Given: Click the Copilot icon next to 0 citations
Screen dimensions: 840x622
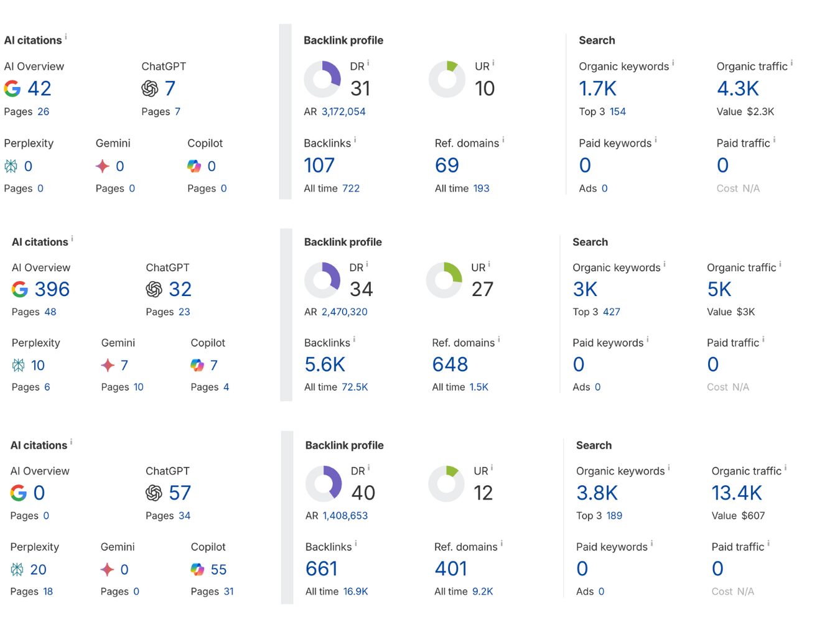Looking at the screenshot, I should 194,166.
